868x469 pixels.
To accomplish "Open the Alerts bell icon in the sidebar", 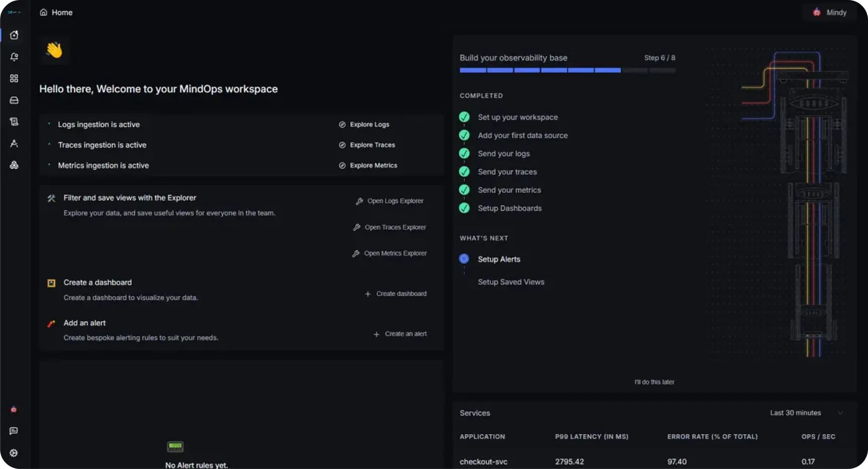I will pos(14,57).
